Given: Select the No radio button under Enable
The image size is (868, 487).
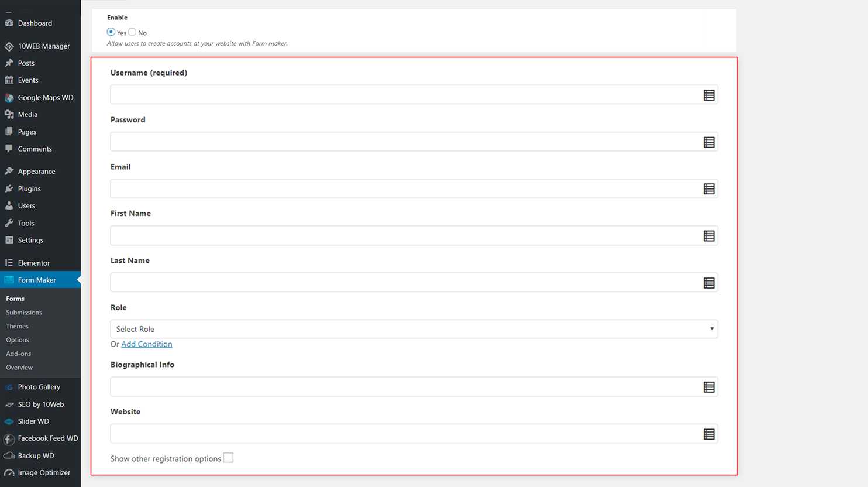Looking at the screenshot, I should click(132, 32).
